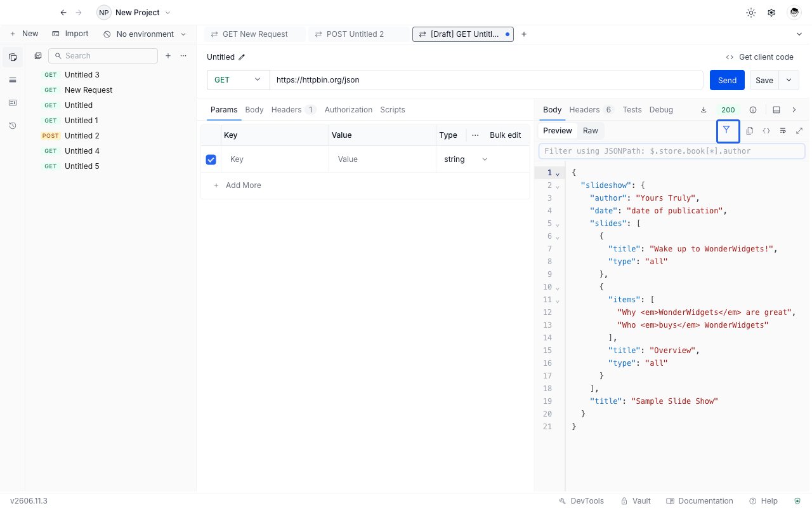Open the card-layout sidebar icon
812x508 pixels.
click(x=13, y=103)
